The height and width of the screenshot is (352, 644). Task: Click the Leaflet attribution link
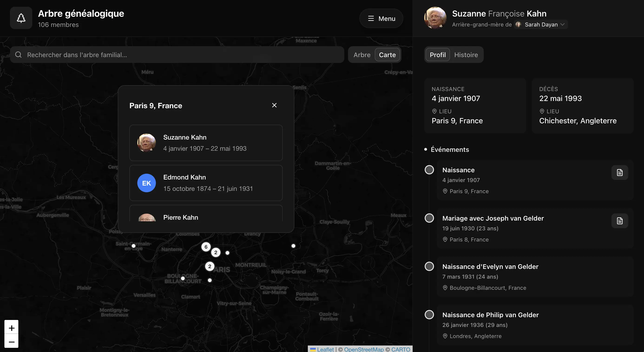(x=325, y=349)
